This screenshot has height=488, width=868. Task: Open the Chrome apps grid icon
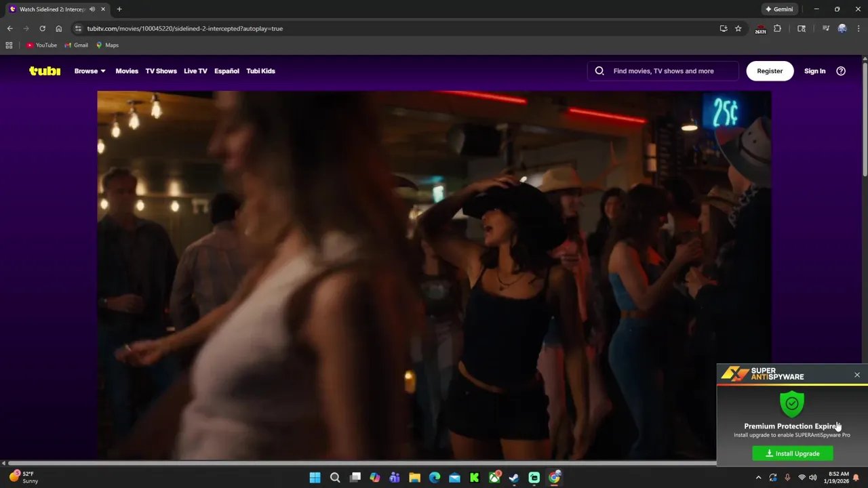[9, 45]
